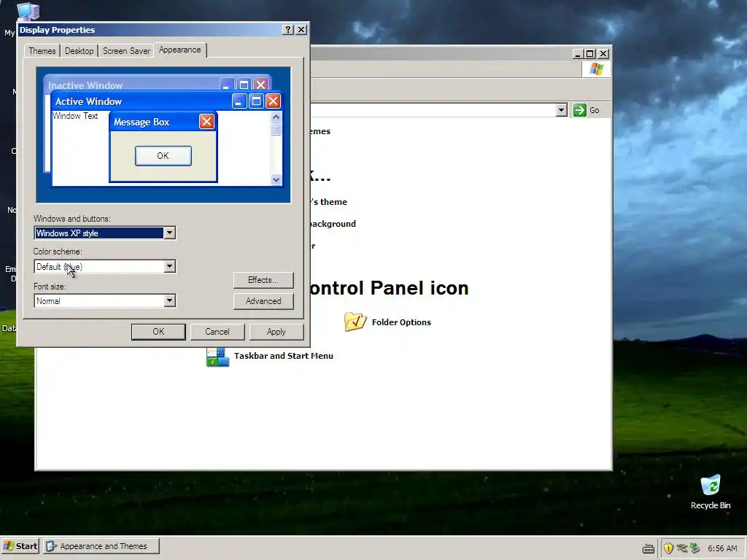
Task: Confirm Display Properties with the OK button
Action: [158, 332]
